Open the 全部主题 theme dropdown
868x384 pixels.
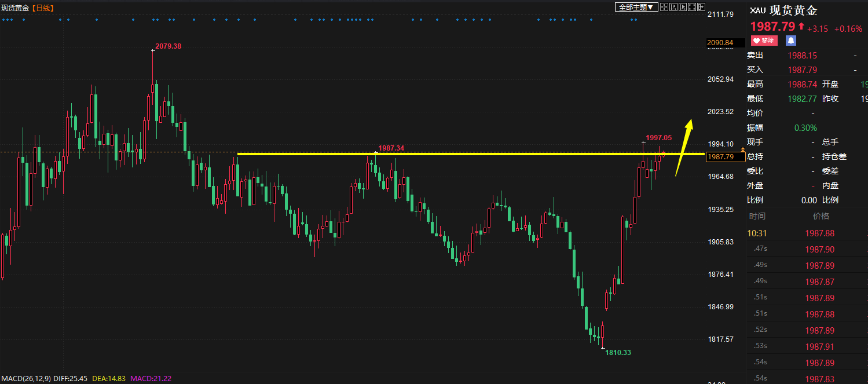(636, 7)
